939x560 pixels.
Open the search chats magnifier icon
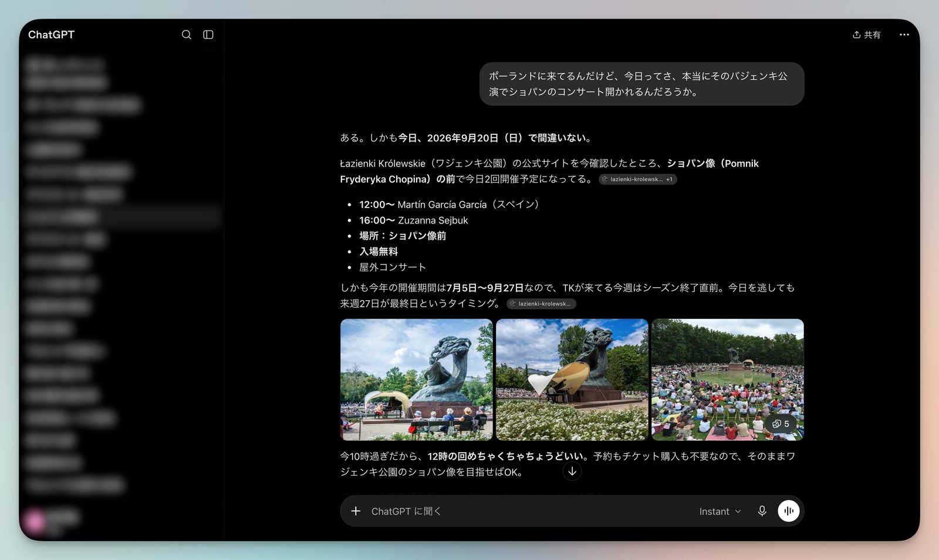pyautogui.click(x=186, y=35)
